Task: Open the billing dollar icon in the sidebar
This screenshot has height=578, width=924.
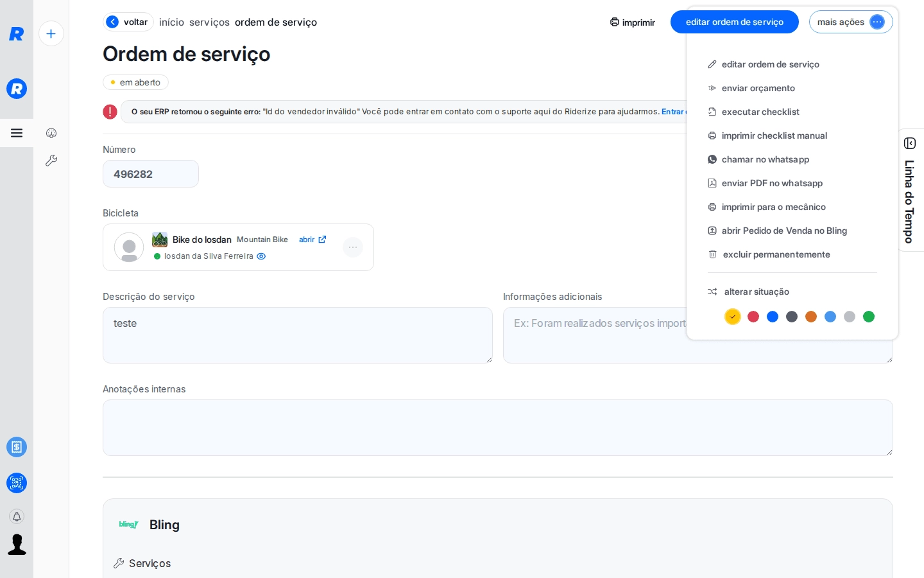Action: point(17,447)
